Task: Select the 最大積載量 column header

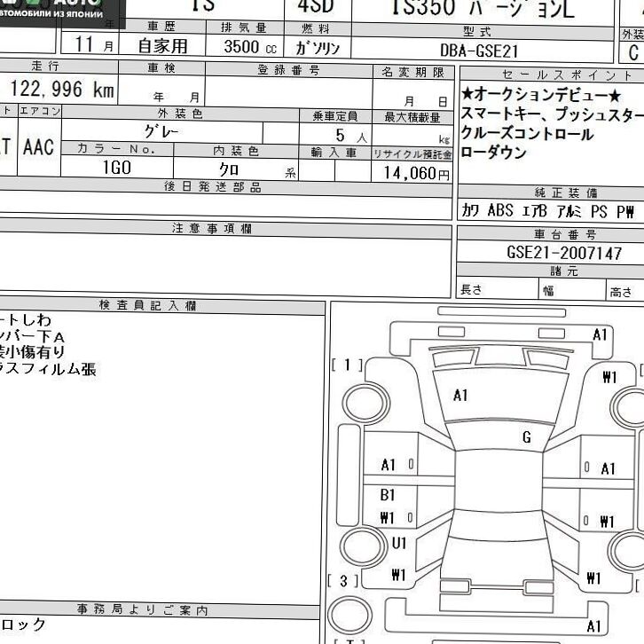Action: coord(412,117)
